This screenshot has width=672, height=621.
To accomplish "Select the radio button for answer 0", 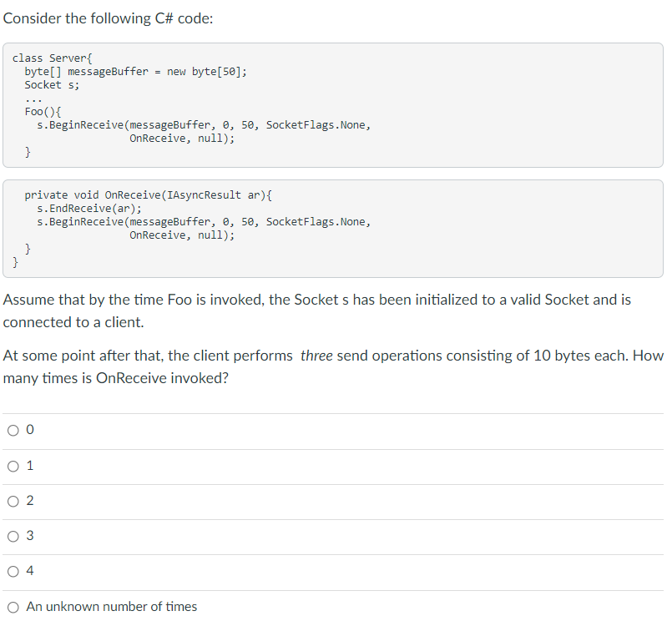I will (x=13, y=430).
